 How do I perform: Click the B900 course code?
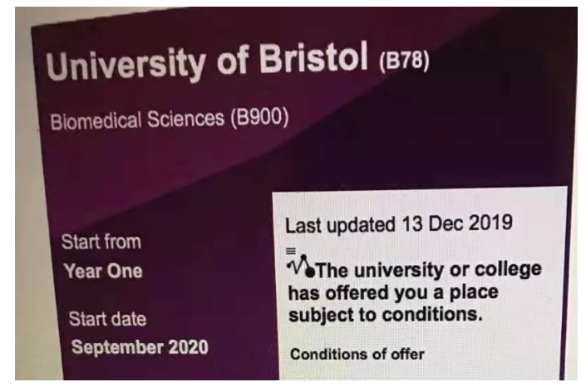(259, 117)
